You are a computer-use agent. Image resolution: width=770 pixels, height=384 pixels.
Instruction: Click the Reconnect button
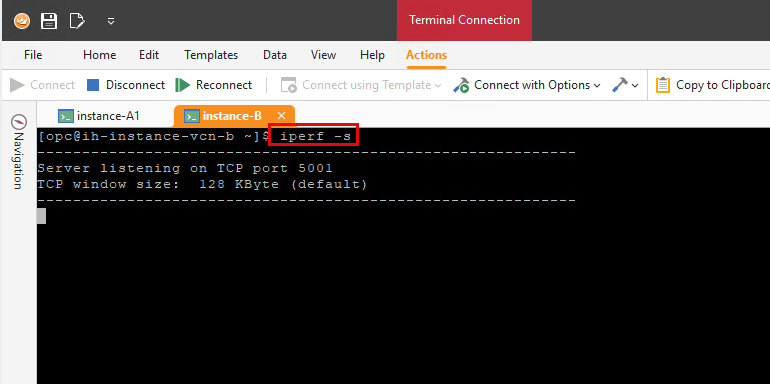(214, 85)
